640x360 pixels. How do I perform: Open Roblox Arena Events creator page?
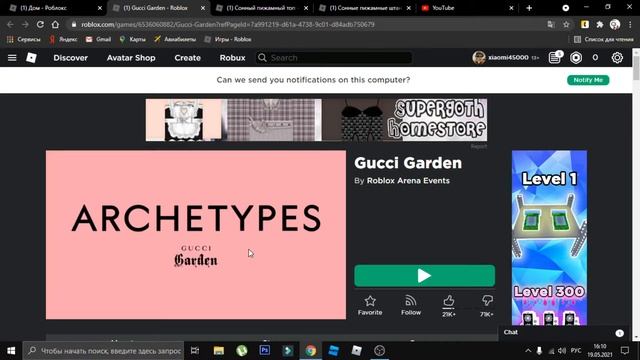(408, 180)
